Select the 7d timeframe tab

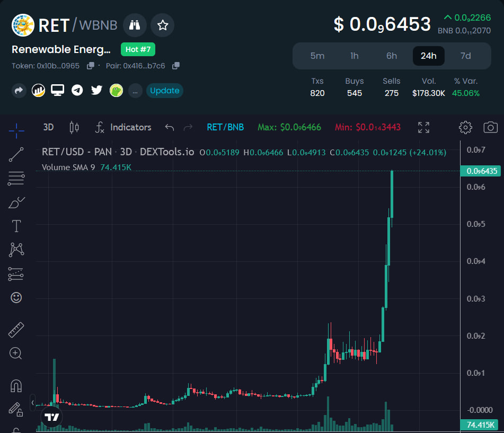pyautogui.click(x=465, y=56)
